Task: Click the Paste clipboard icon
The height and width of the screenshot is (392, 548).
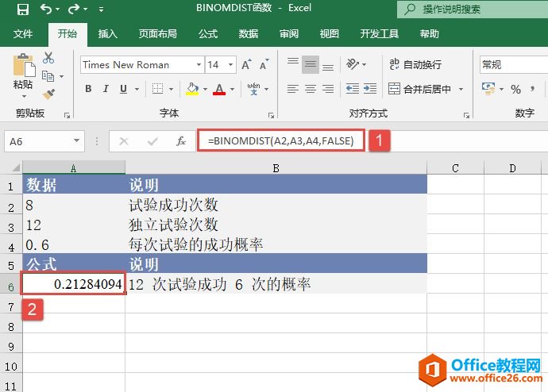Action: (x=24, y=65)
